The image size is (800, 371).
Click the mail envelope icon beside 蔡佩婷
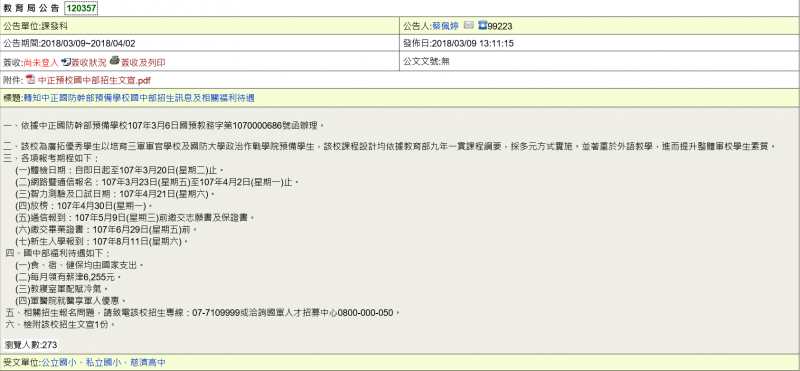[468, 26]
